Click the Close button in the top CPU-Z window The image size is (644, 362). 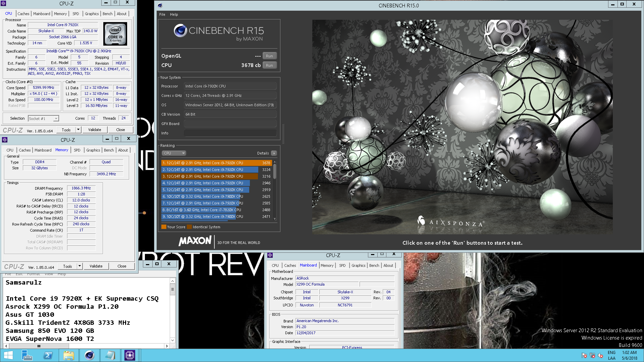(x=120, y=130)
